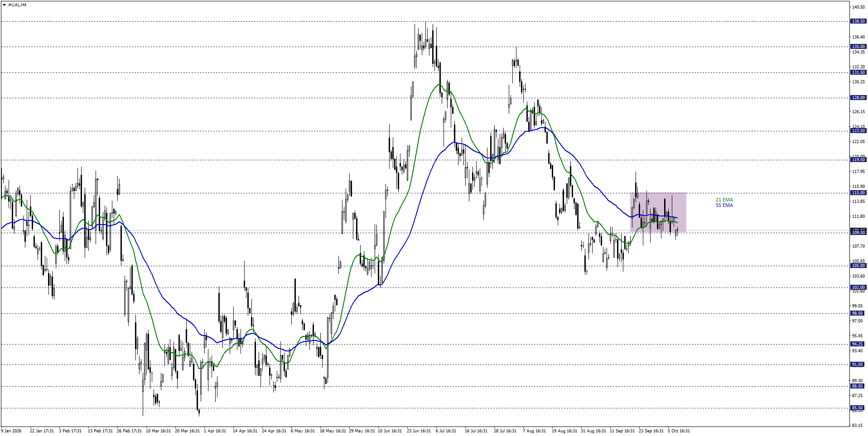Select the 22 Jan 17:31 time label
This screenshot has width=868, height=436.
(x=42, y=431)
